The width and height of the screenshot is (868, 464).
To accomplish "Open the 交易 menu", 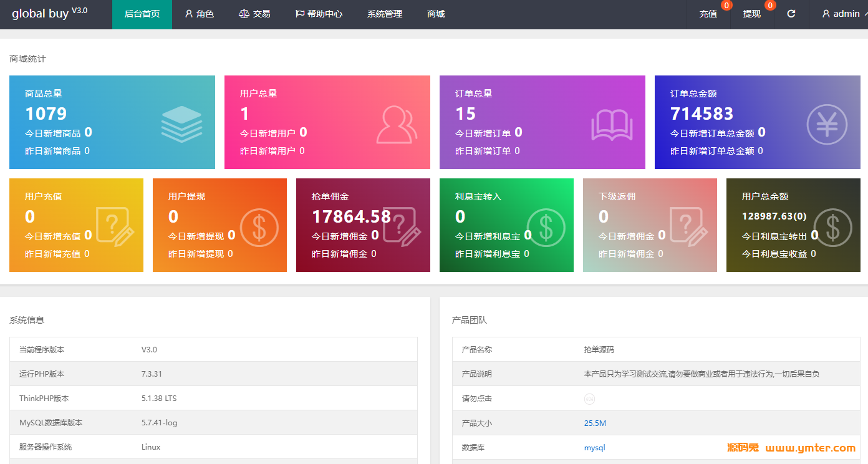I will tap(254, 14).
